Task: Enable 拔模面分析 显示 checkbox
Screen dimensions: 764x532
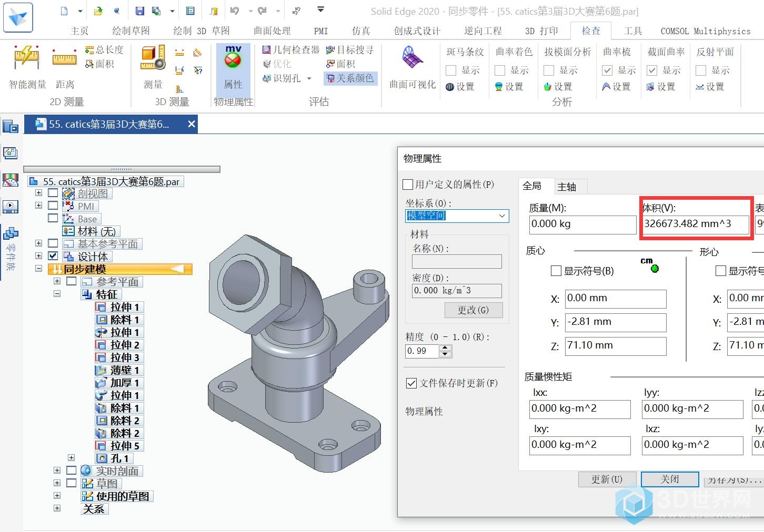Action: (x=549, y=70)
